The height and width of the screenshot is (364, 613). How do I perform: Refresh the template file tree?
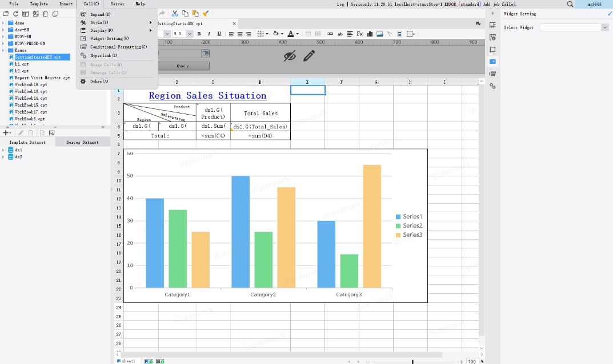point(15,14)
